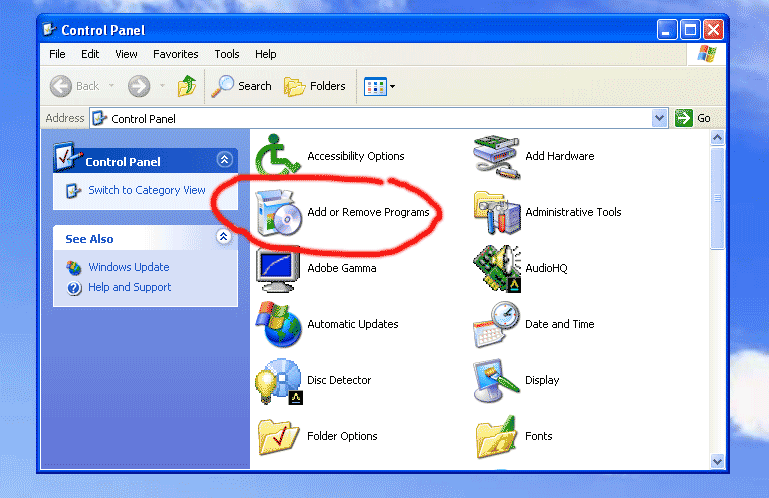
Task: Collapse the See Also sidebar section
Action: pyautogui.click(x=223, y=237)
